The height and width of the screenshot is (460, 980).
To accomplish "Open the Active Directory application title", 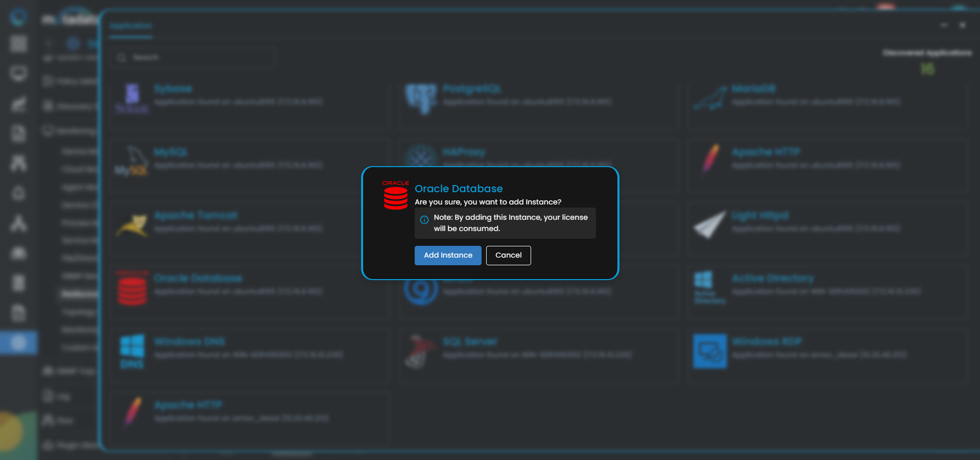I will point(773,279).
